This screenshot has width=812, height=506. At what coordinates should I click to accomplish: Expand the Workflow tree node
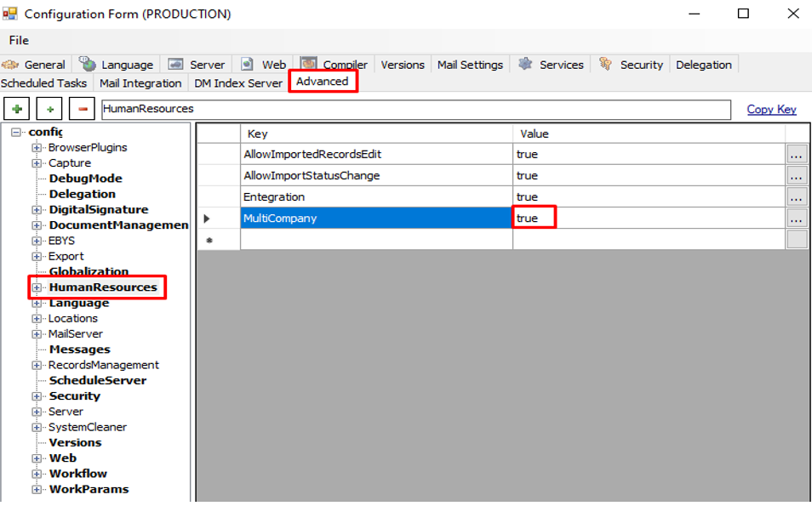point(37,474)
